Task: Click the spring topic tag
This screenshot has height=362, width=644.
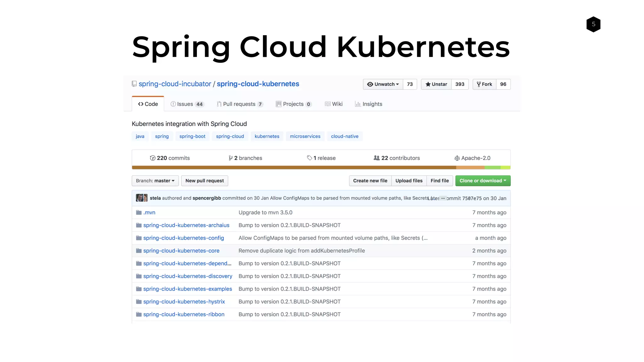Action: [162, 136]
